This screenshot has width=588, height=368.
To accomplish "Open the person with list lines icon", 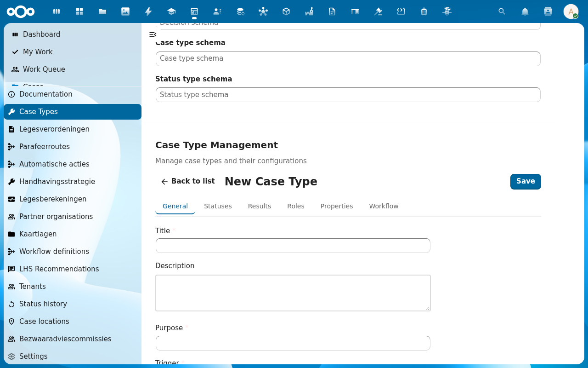I will [217, 11].
